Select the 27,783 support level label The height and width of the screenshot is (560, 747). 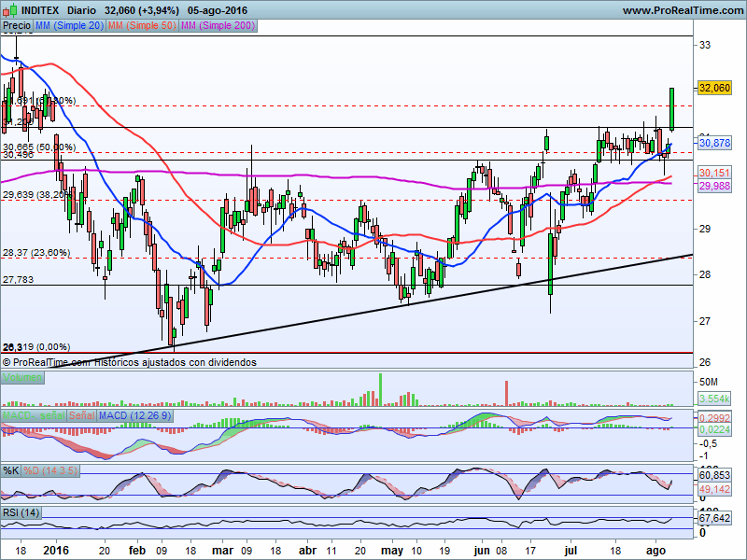pyautogui.click(x=18, y=279)
